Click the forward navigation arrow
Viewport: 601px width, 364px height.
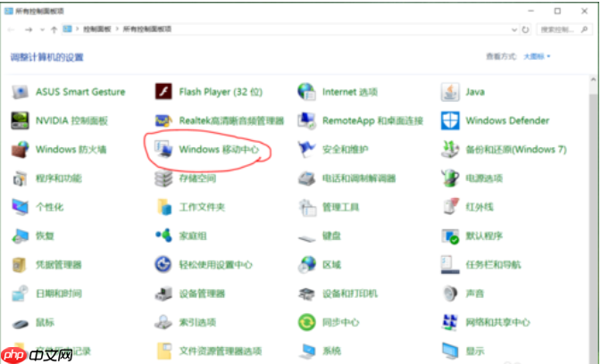tap(29, 29)
